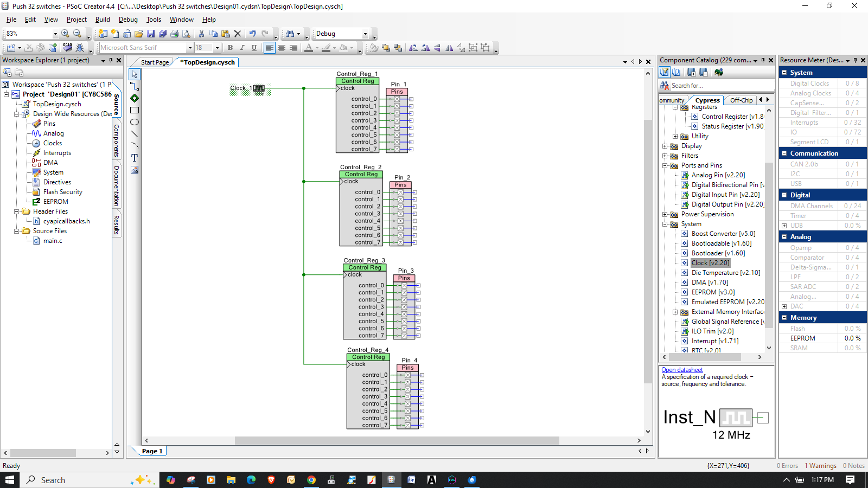
Task: Expand the UDB row in Resource Meter
Action: 784,226
